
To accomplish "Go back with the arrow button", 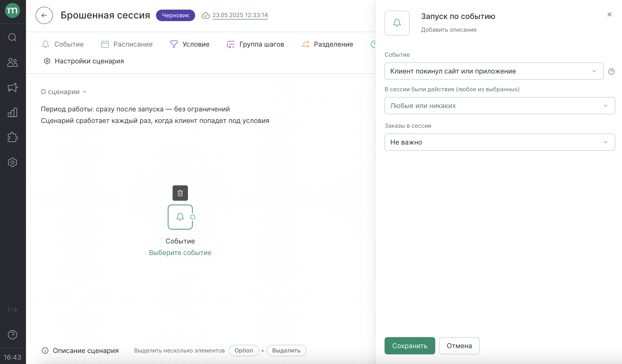I will [x=44, y=15].
